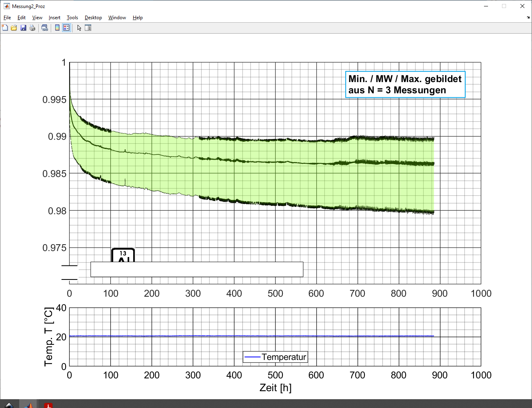Click the blue line sample in Temperatur legend
The image size is (532, 408).
point(252,357)
